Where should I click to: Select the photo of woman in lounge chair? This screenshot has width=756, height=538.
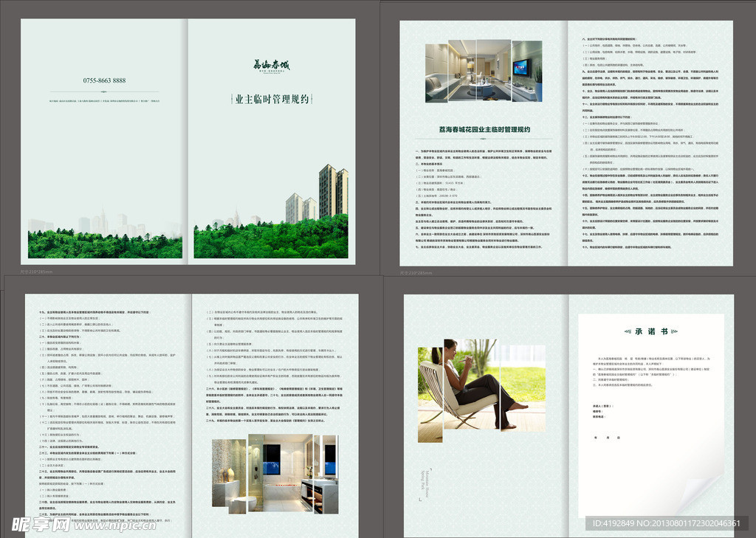coord(481,390)
